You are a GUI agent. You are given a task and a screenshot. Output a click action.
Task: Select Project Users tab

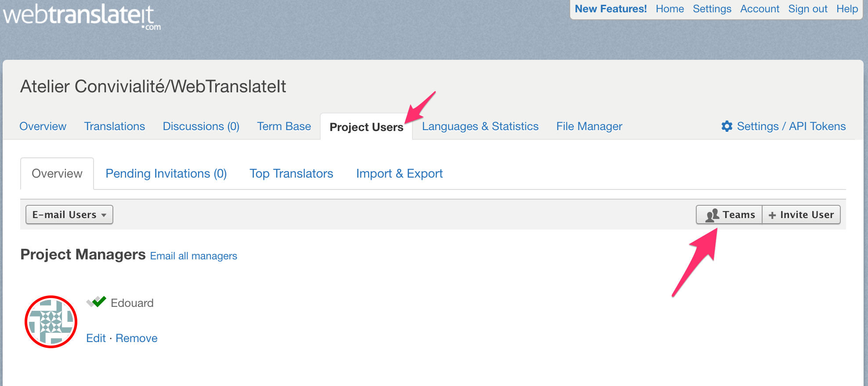click(366, 127)
